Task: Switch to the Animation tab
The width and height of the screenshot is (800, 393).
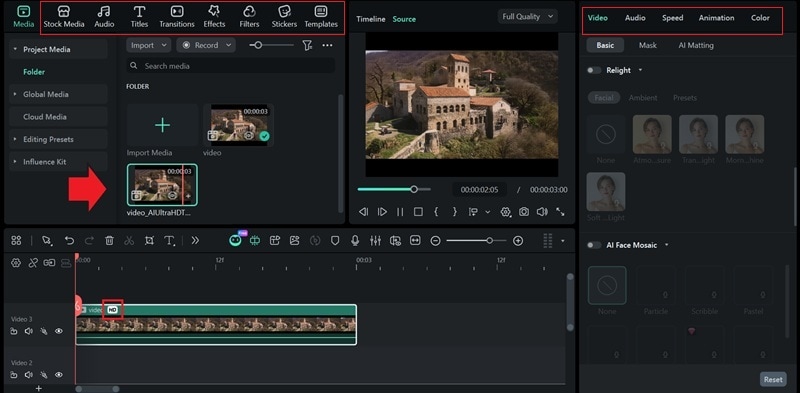Action: coord(716,18)
